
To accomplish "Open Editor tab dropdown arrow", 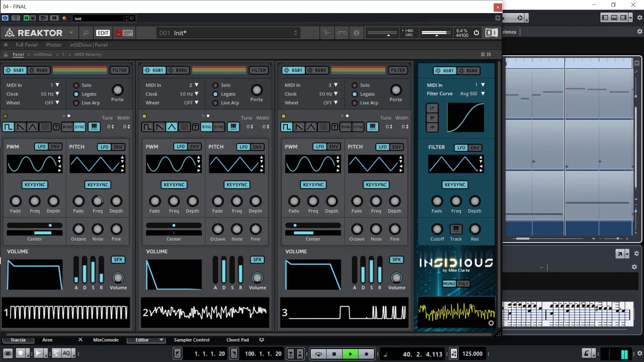I will coord(162,340).
